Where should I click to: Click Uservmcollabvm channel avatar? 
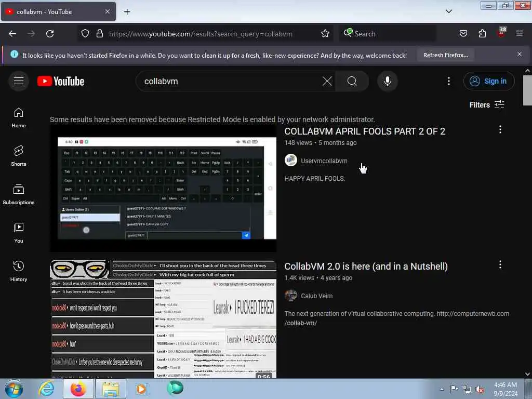point(291,160)
